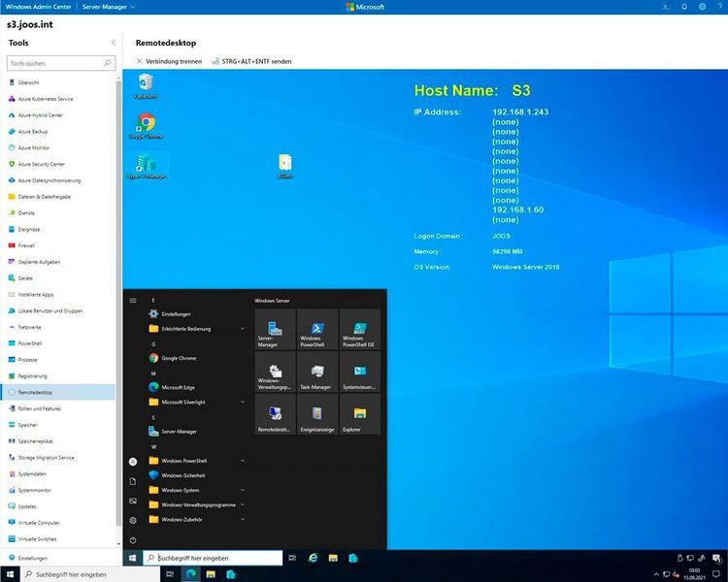Open settings gear in header

pos(702,7)
